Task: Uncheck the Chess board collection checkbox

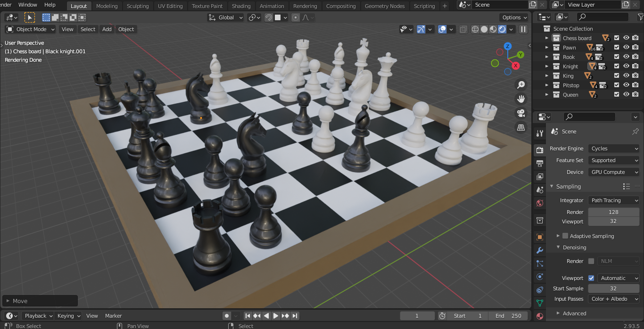Action: pos(616,38)
